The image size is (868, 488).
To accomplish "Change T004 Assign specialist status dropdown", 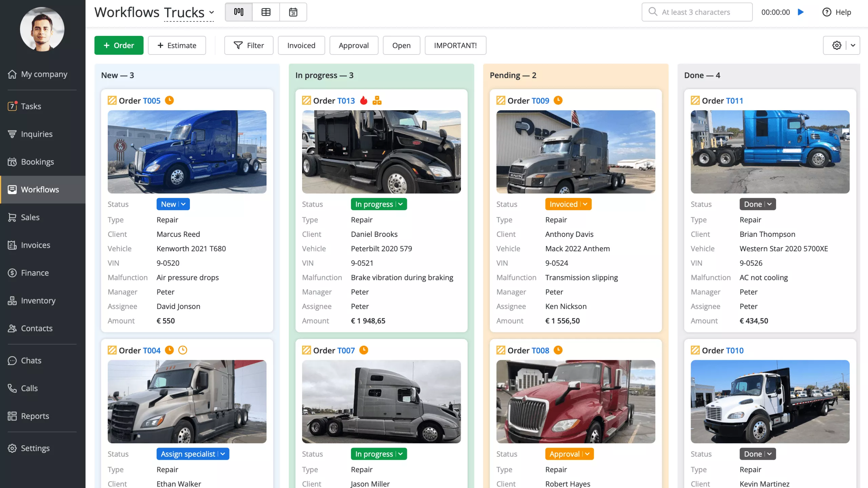I will [193, 454].
